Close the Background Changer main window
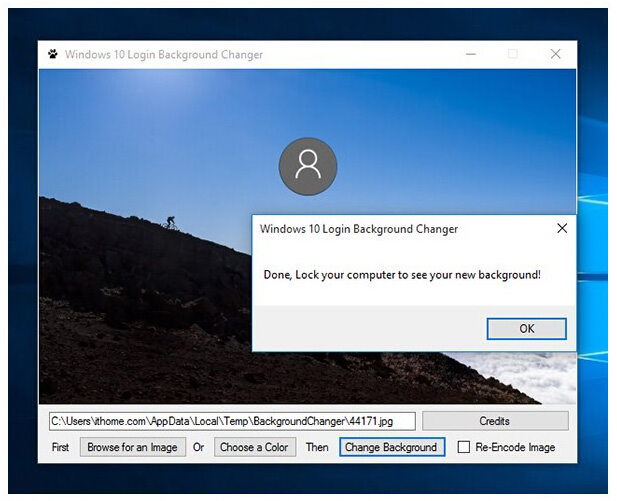This screenshot has height=501, width=617. click(556, 54)
